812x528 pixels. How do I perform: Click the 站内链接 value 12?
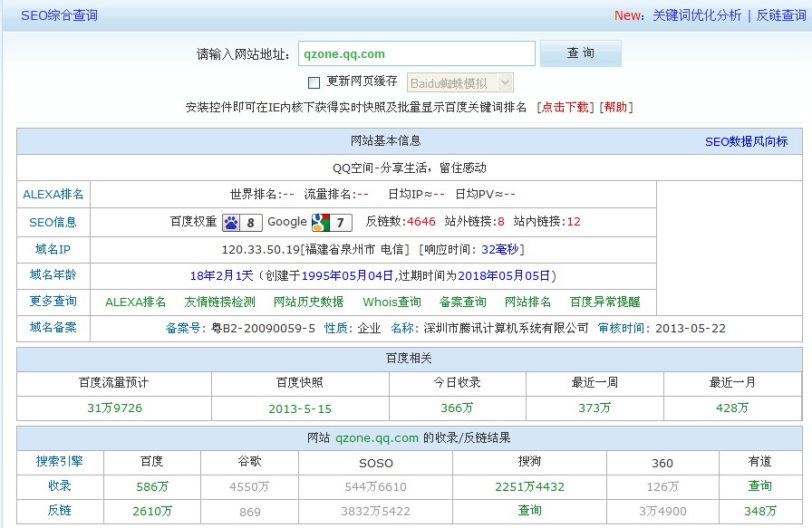click(574, 222)
